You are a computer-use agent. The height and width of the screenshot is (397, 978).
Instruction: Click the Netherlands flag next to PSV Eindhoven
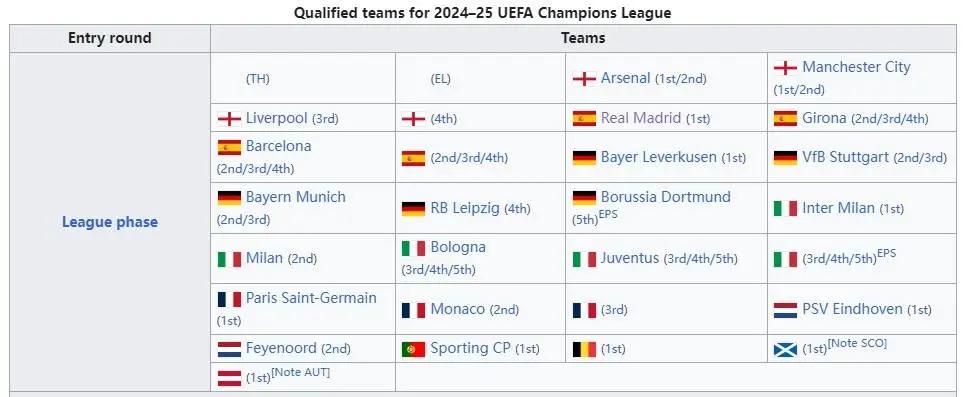[785, 310]
